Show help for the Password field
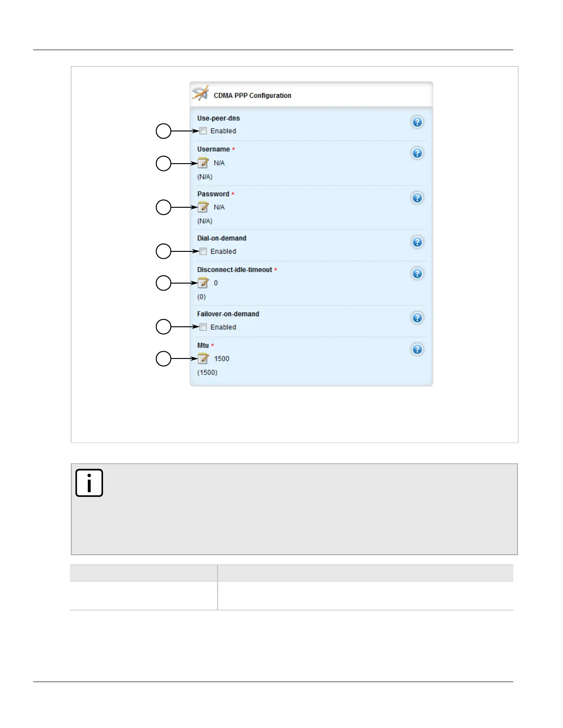Screen dimensions: 563x728 [417, 198]
